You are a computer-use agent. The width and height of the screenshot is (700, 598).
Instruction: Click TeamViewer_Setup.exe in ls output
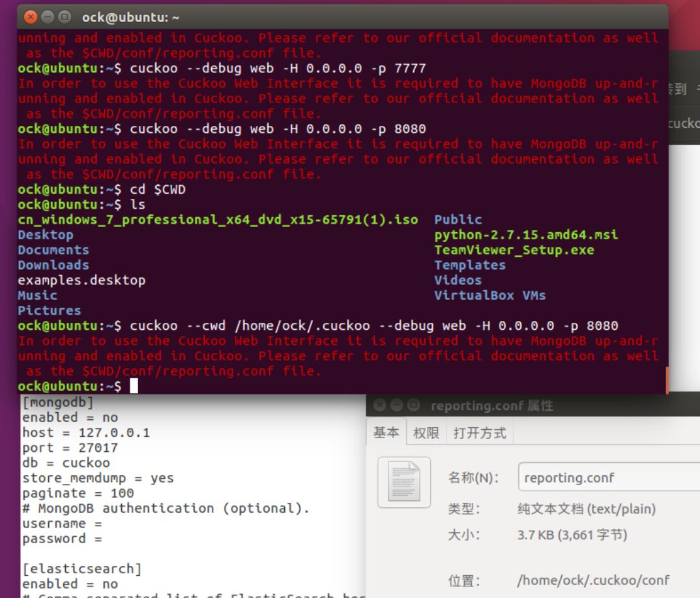tap(514, 250)
